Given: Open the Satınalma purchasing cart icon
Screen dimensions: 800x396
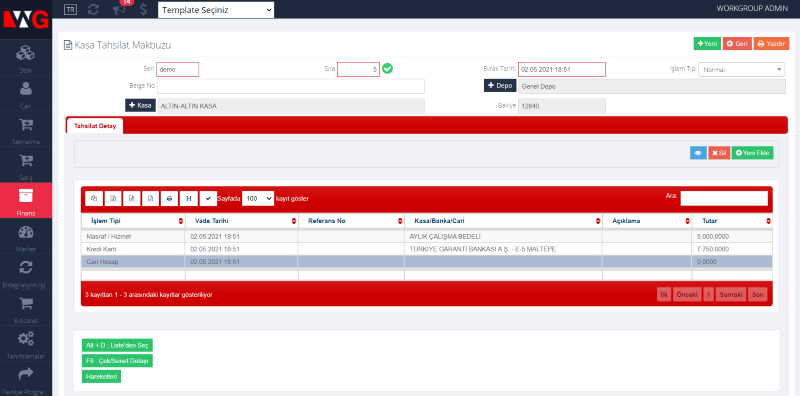Looking at the screenshot, I should [x=26, y=125].
